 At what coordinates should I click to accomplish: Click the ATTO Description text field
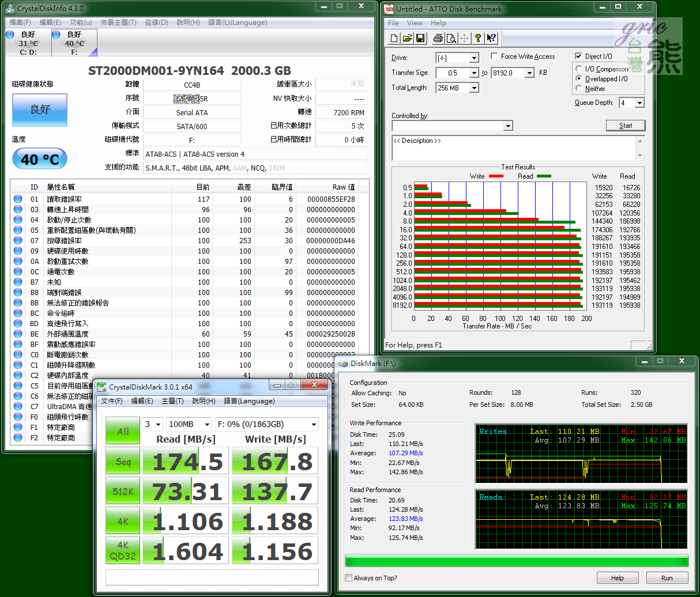518,148
